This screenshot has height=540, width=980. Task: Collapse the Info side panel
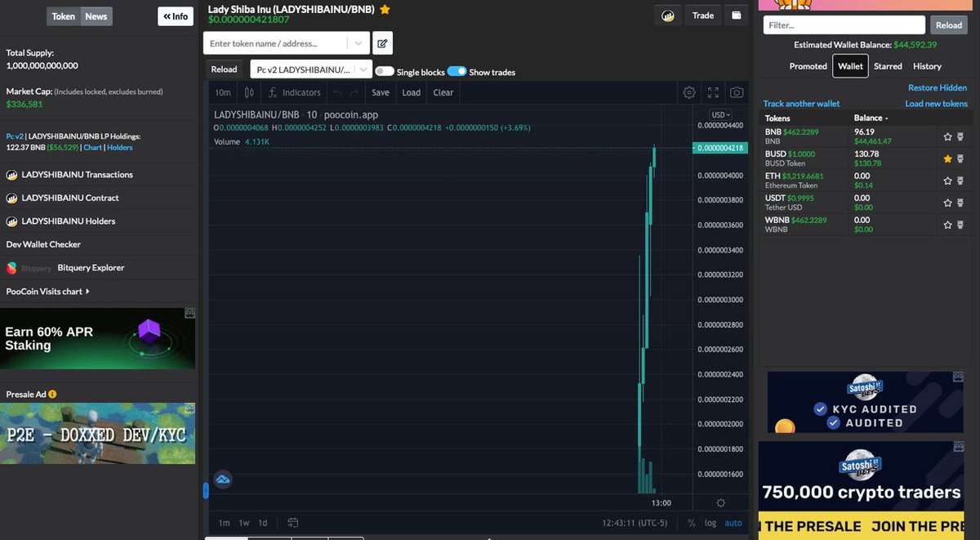point(176,16)
